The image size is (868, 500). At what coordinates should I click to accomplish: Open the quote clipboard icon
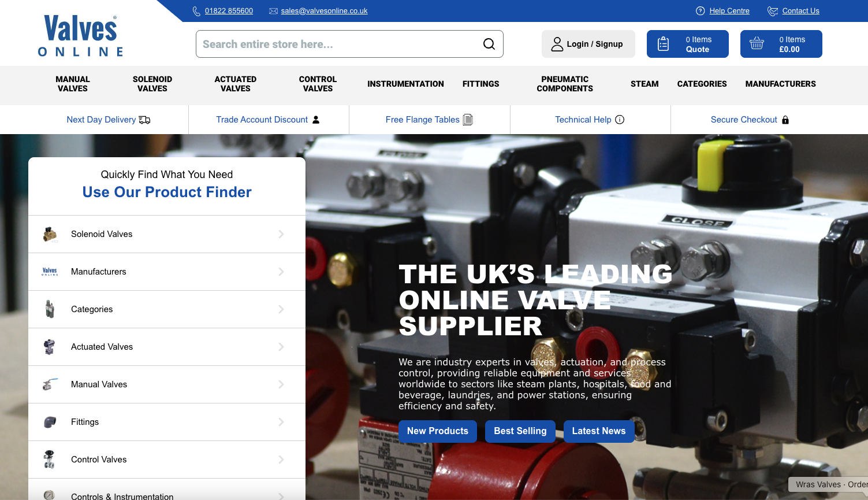pos(662,43)
